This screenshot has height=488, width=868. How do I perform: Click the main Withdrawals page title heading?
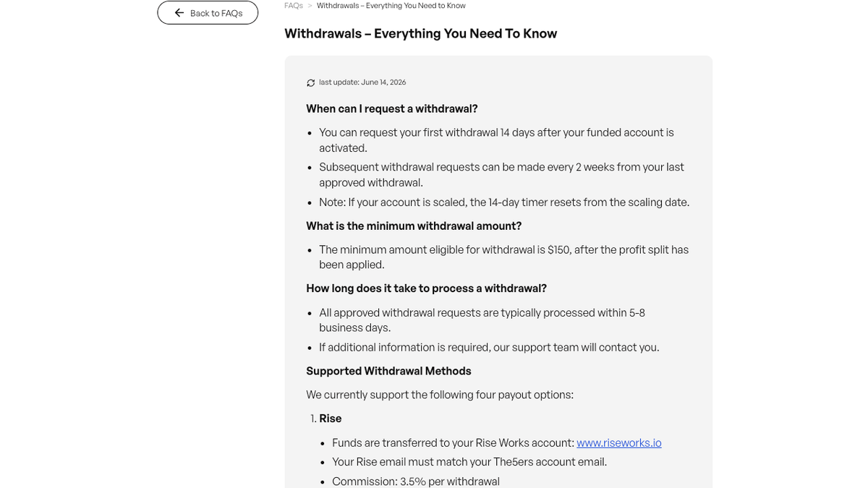(421, 33)
